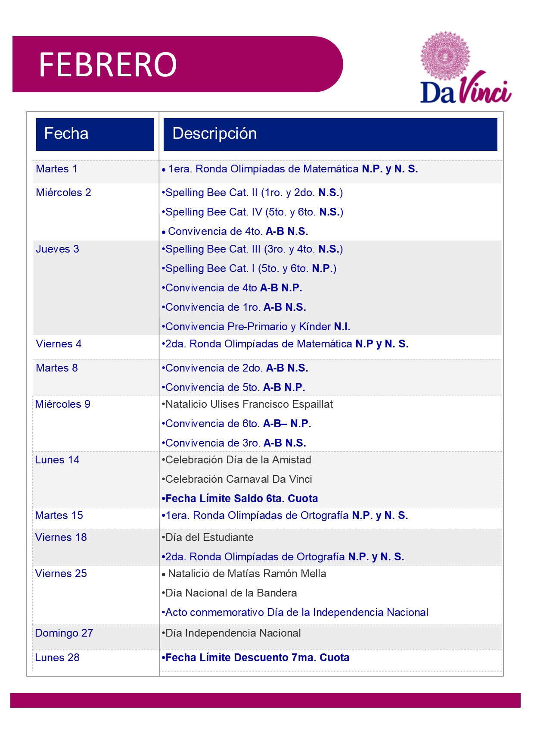534x756 pixels.
Task: Click the date Viernes 4
Action: coord(59,344)
